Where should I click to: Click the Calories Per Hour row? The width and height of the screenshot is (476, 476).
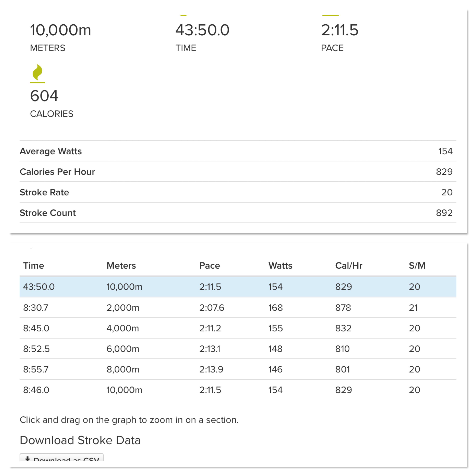237,172
